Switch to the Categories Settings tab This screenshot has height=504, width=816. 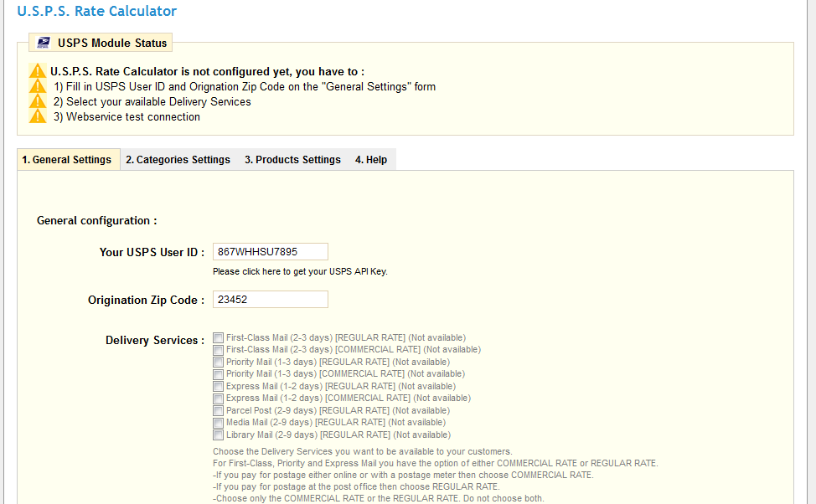178,159
